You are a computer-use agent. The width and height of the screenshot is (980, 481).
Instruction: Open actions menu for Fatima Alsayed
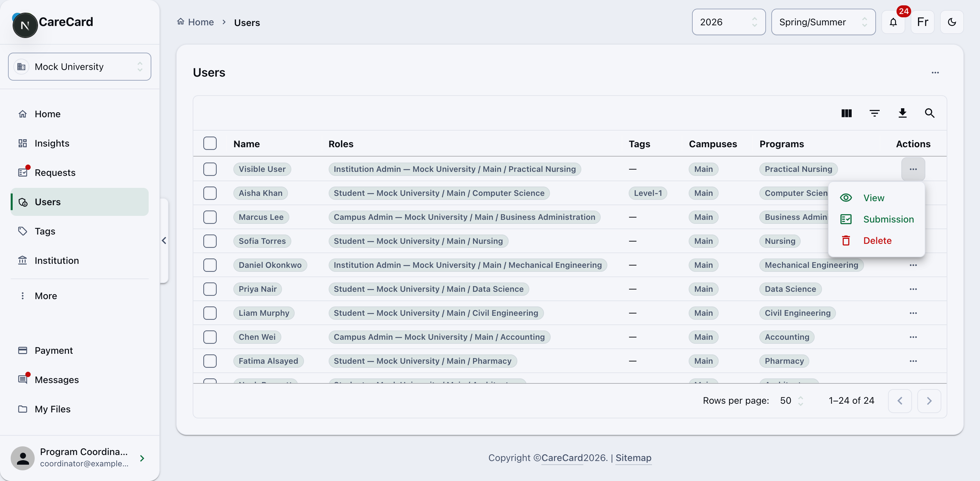(x=913, y=361)
